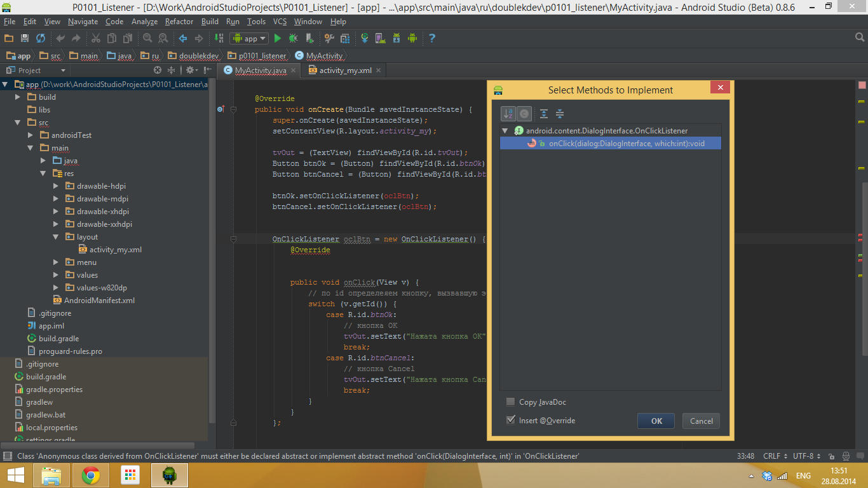Click Collapse All icon in dialog
The width and height of the screenshot is (868, 488).
click(560, 114)
